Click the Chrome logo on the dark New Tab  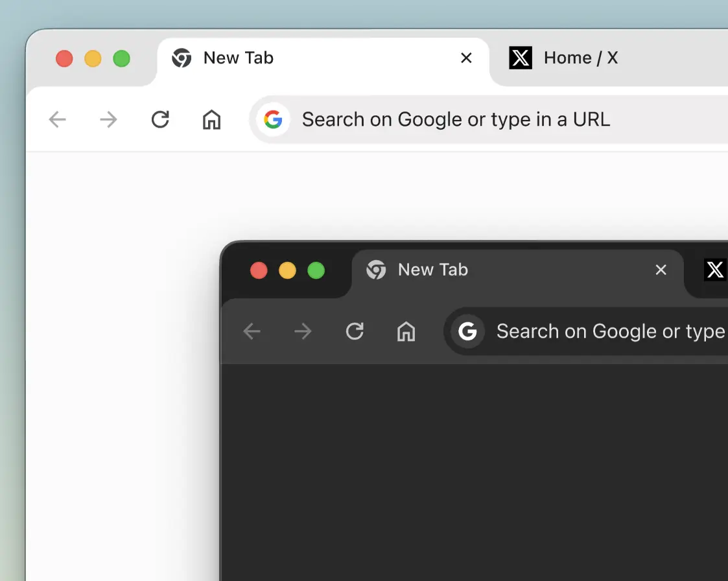[x=377, y=270]
